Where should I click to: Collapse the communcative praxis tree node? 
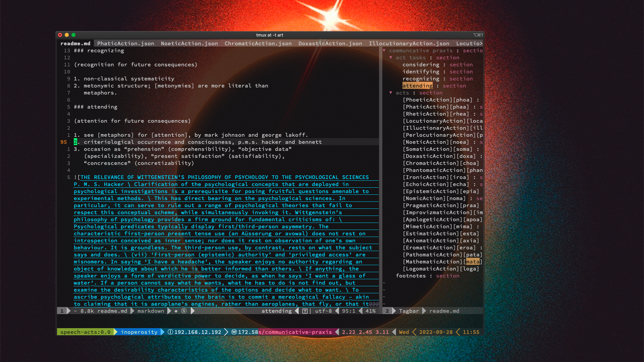(384, 51)
